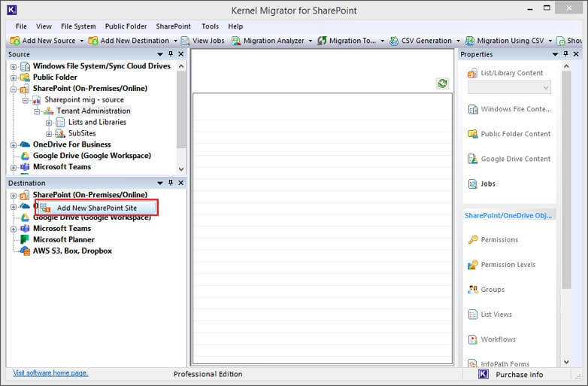The height and width of the screenshot is (386, 588).
Task: Click Google Drive Content icon
Action: coord(472,159)
